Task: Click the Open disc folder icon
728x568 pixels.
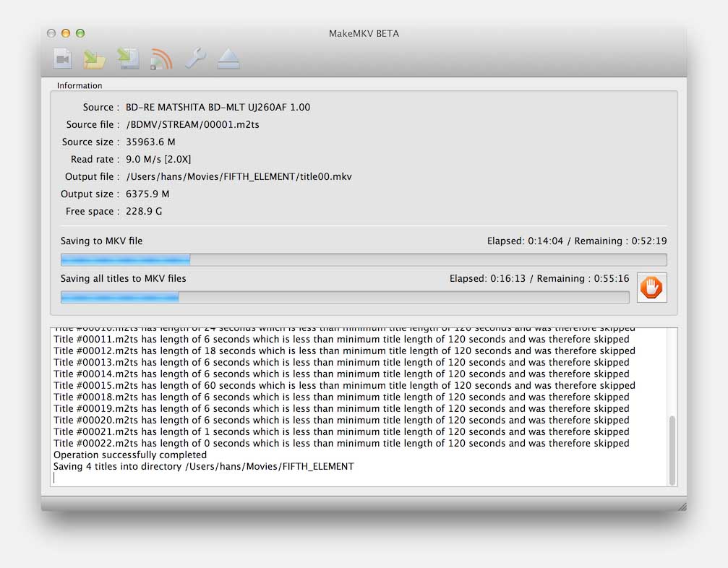Action: [x=94, y=59]
